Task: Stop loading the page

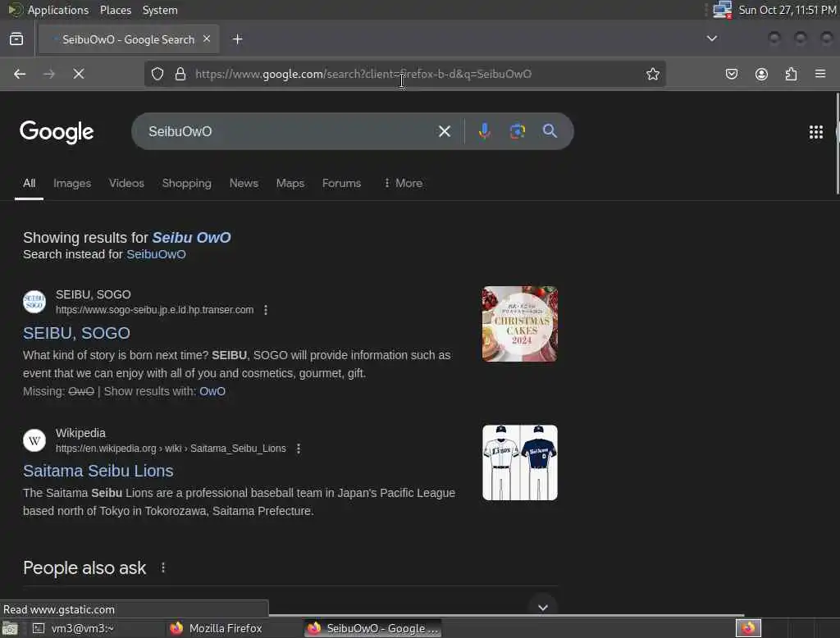Action: (79, 74)
